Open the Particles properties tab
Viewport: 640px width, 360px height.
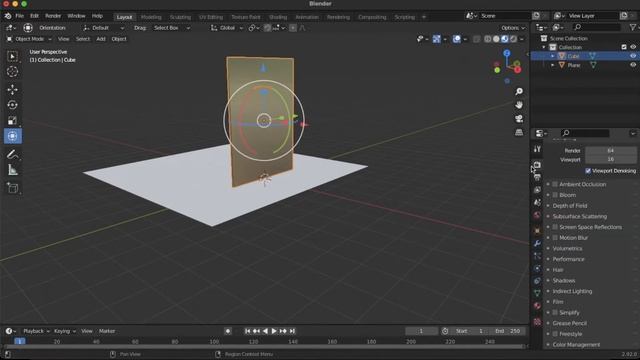(537, 256)
